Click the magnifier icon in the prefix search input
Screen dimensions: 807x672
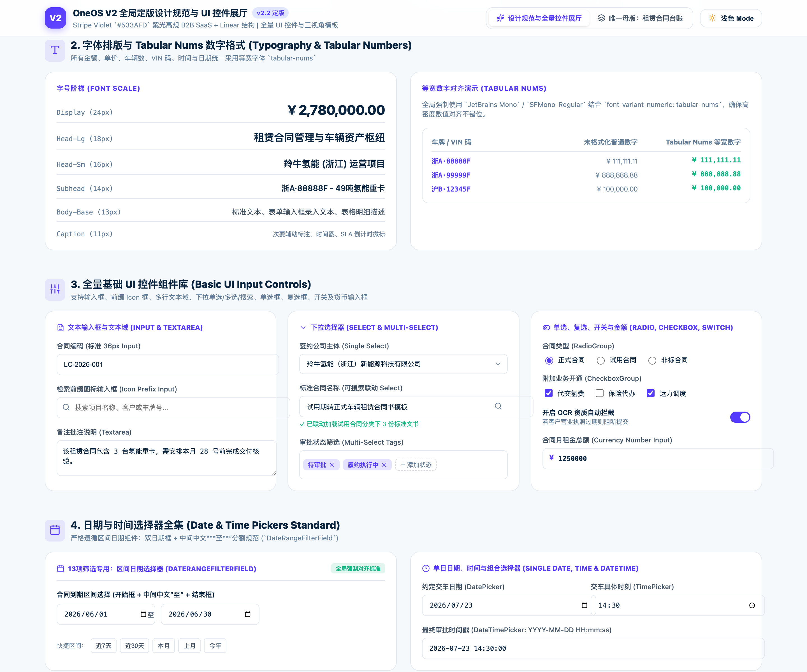(x=66, y=407)
